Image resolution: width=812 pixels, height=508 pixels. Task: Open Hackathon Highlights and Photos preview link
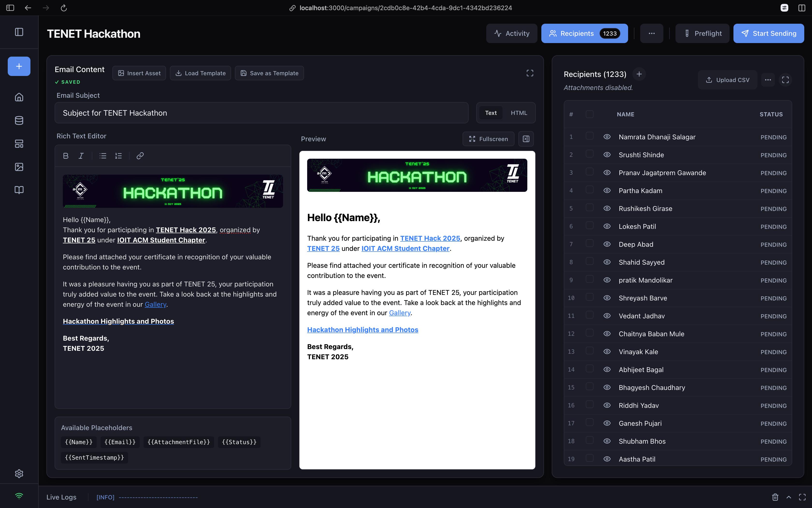click(x=363, y=329)
